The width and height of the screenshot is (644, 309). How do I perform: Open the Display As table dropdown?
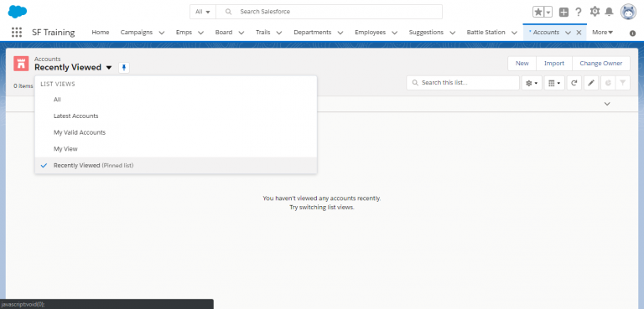(x=554, y=83)
